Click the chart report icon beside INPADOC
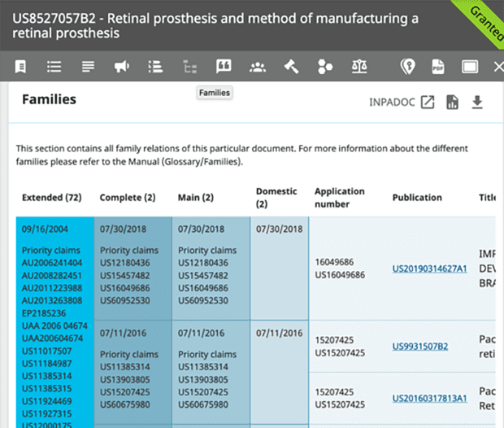The width and height of the screenshot is (504, 428). [x=453, y=102]
